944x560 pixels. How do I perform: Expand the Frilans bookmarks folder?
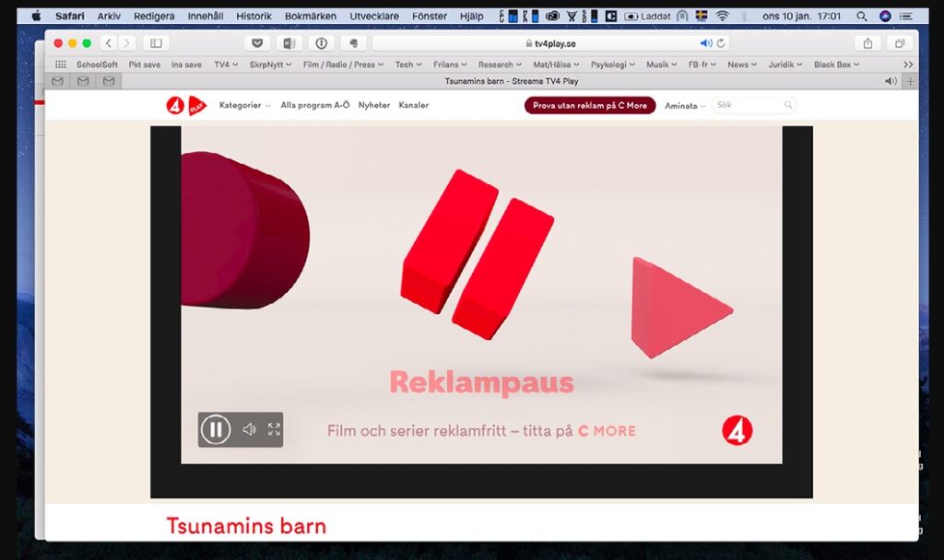pos(450,64)
